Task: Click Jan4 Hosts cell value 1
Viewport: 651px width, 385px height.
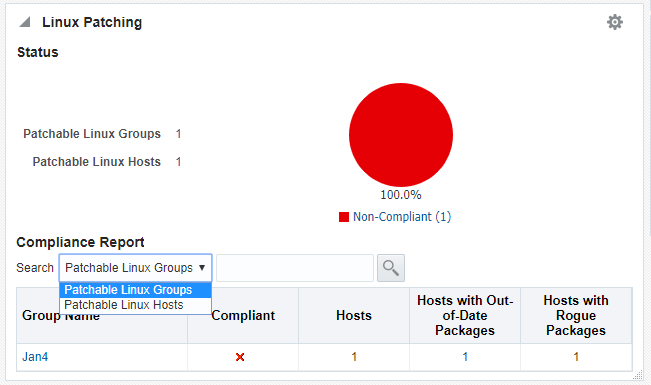Action: 354,357
